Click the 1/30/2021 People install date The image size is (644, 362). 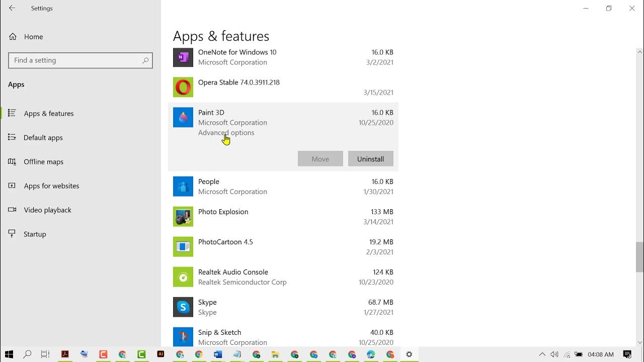[x=378, y=192]
